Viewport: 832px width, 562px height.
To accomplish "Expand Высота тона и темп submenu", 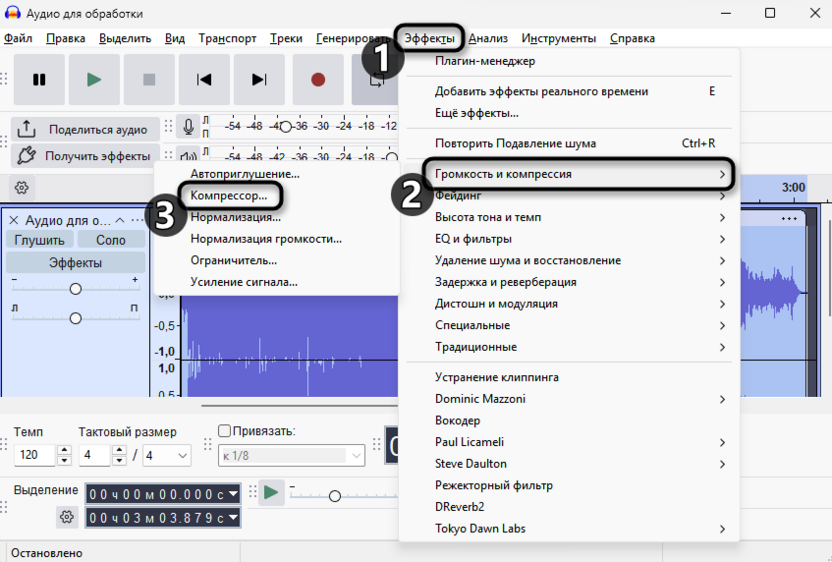I will point(569,217).
